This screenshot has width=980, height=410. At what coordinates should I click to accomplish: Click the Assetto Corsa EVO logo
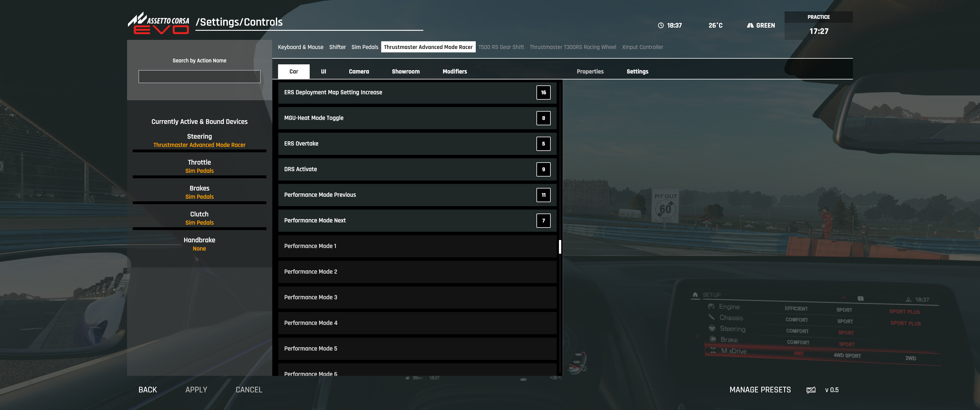pos(158,23)
